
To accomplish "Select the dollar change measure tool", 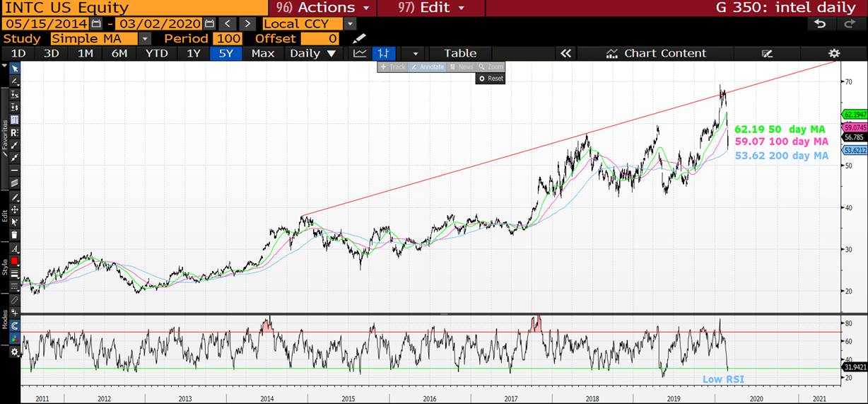I will pos(14,107).
